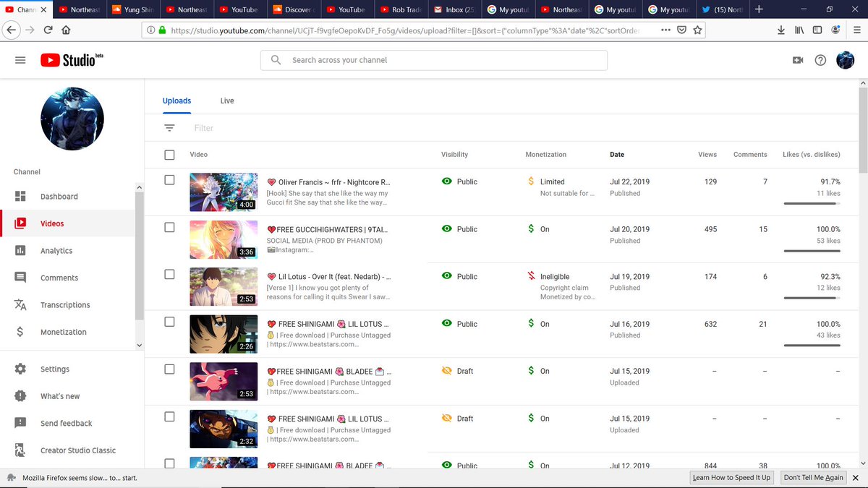This screenshot has height=488, width=868.
Task: Click Ineligible monetization icon for Lil Lotus
Action: click(x=532, y=276)
